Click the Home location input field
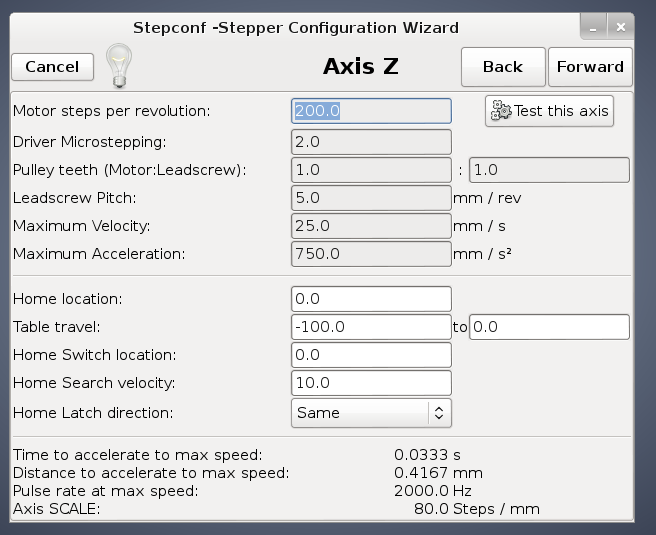Image resolution: width=656 pixels, height=535 pixels. [371, 299]
